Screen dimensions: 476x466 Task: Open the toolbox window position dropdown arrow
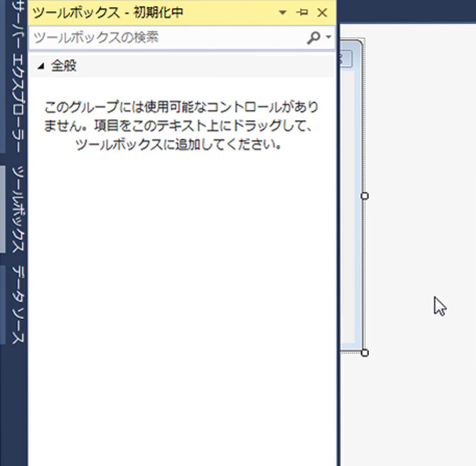point(283,13)
